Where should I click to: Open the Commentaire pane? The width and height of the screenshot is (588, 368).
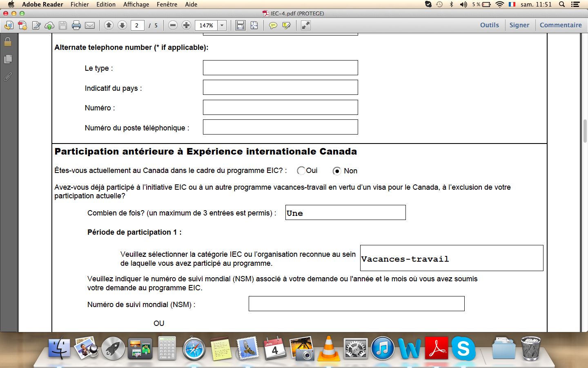pos(560,25)
